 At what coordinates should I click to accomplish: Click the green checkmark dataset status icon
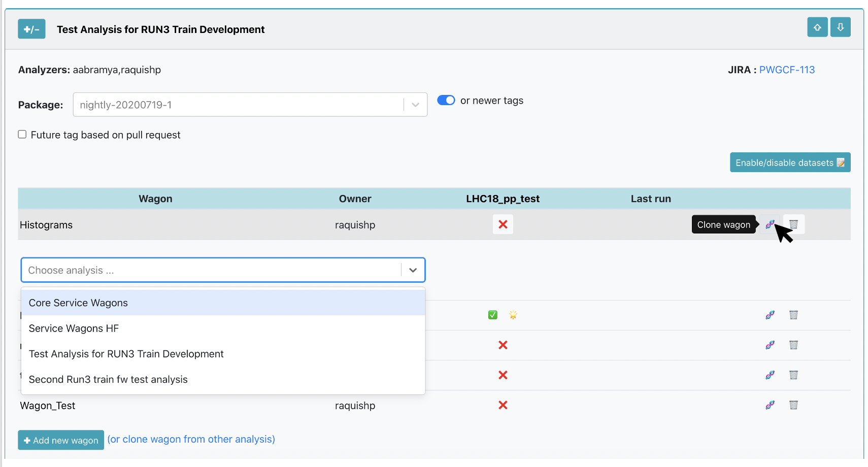tap(492, 315)
